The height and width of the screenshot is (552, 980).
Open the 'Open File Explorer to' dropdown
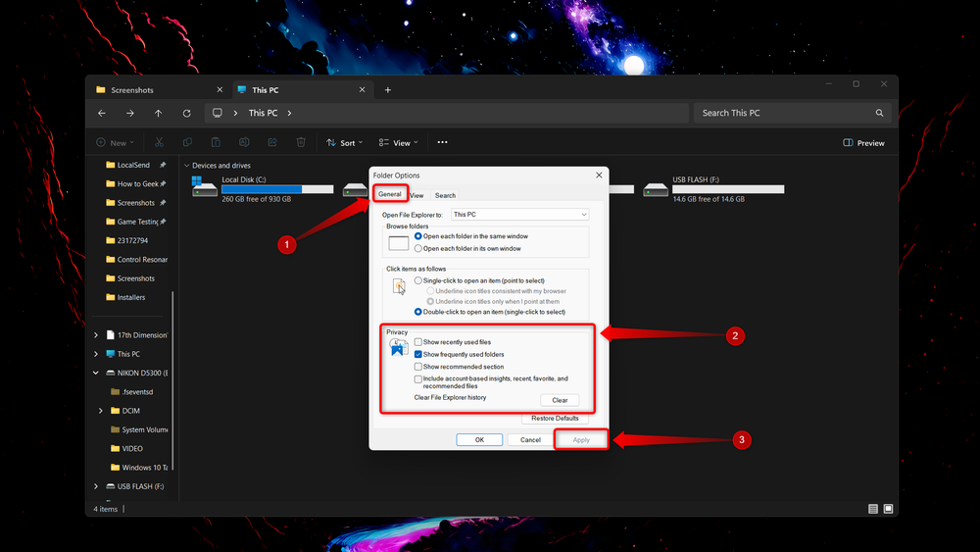(520, 215)
